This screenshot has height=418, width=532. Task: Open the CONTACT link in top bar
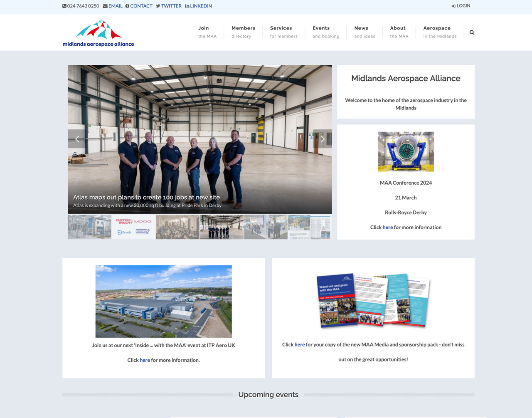point(141,6)
